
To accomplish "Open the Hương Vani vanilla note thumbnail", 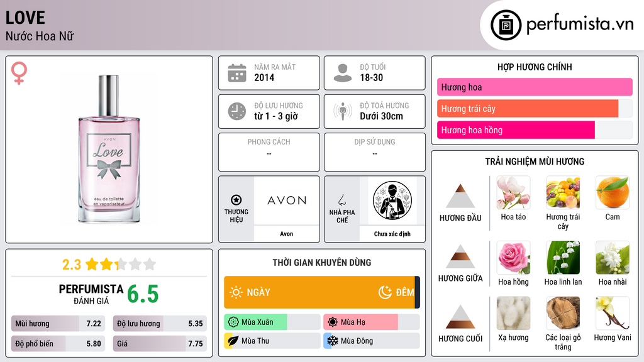I will [613, 313].
